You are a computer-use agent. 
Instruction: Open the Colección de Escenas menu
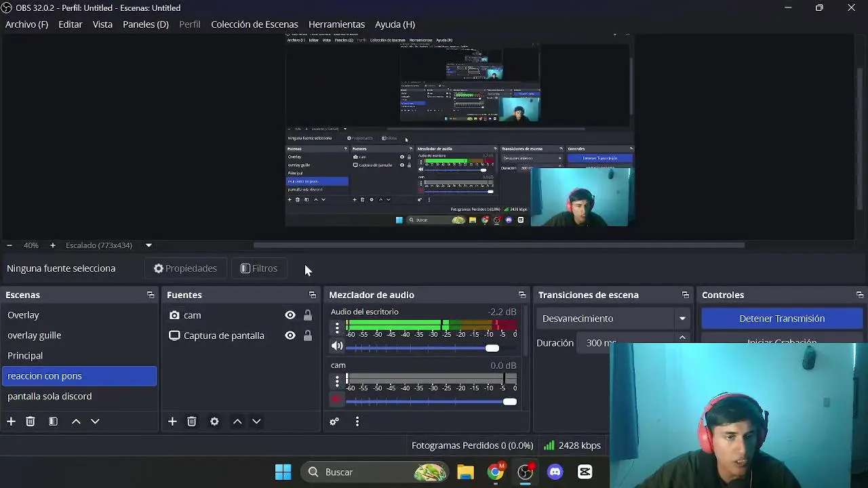coord(254,24)
